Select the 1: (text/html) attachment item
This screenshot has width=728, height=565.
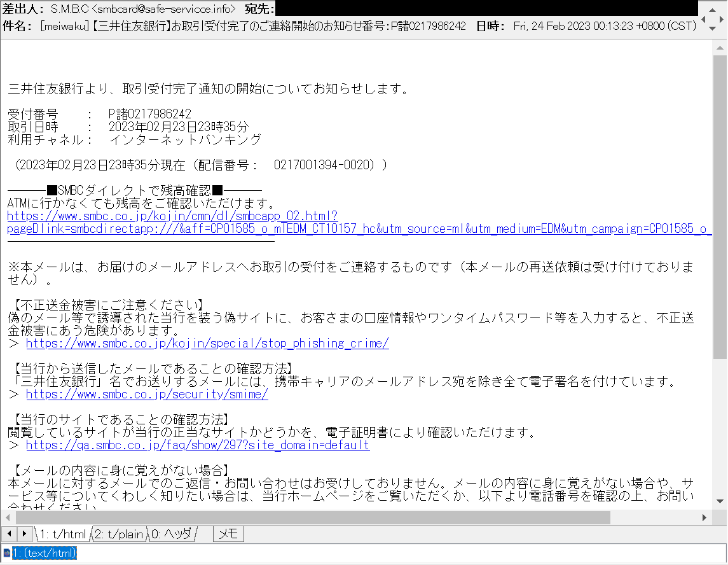point(44,553)
